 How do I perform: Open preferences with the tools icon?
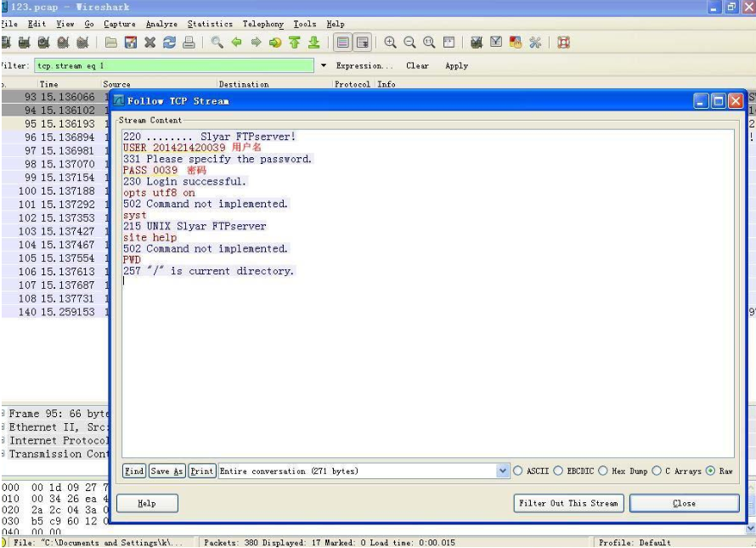click(535, 42)
